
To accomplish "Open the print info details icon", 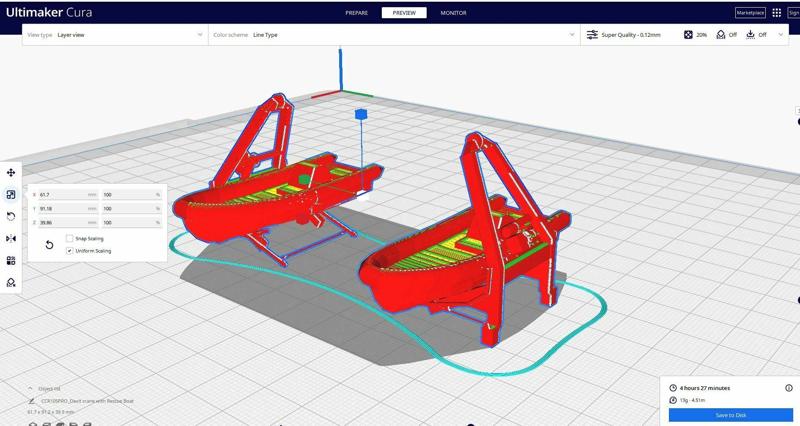I will tap(789, 388).
